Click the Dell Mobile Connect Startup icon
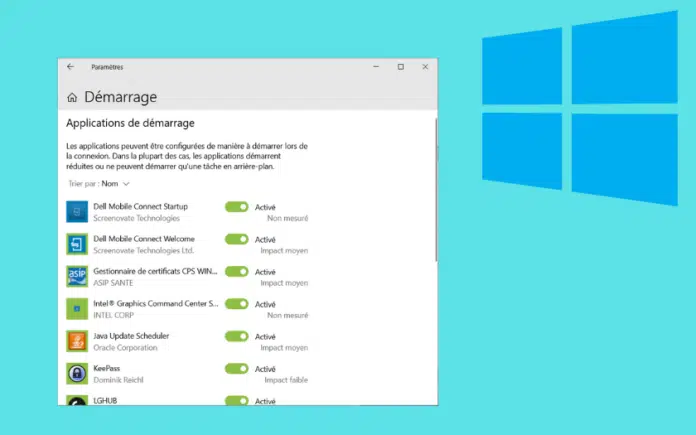The width and height of the screenshot is (696, 435). point(77,212)
